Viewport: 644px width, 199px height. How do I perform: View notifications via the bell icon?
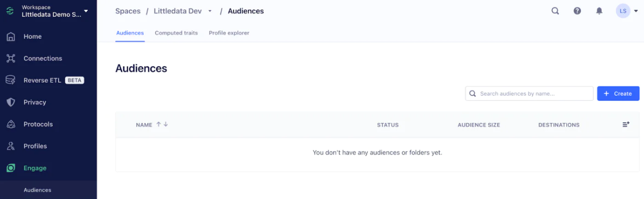click(599, 11)
